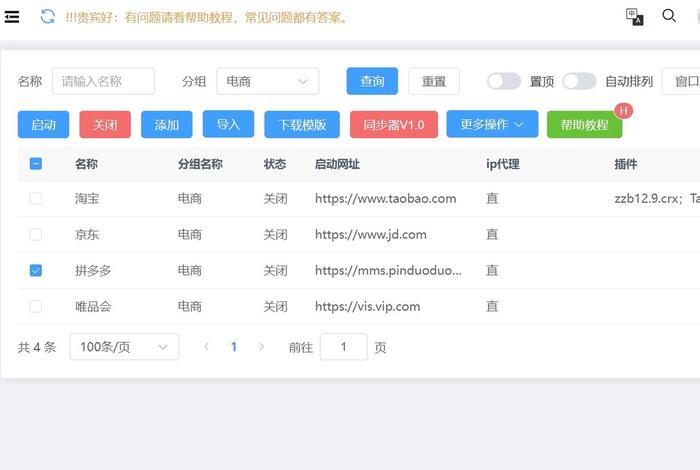Image resolution: width=700 pixels, height=470 pixels.
Task: Click the red H badge on 帮助教程
Action: coord(623,111)
